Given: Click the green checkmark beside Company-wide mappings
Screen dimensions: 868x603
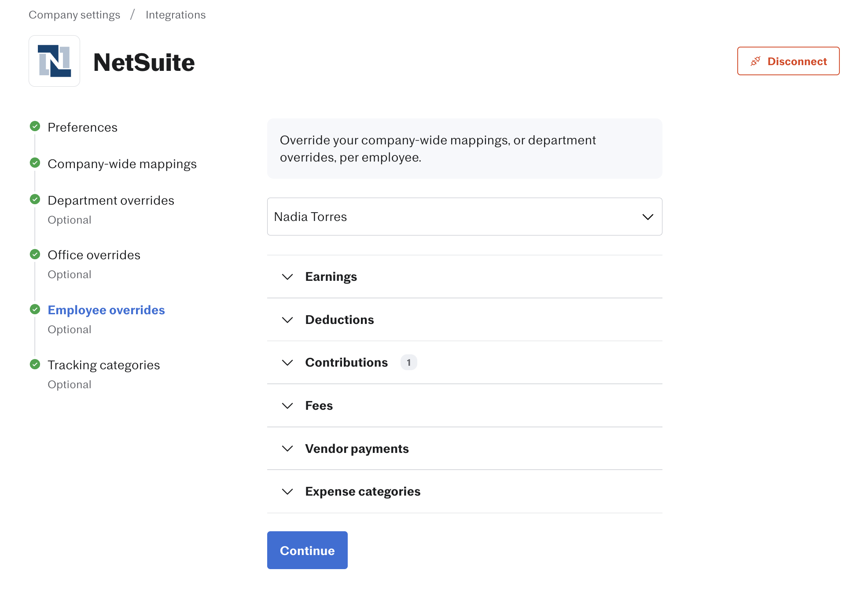Looking at the screenshot, I should point(35,163).
